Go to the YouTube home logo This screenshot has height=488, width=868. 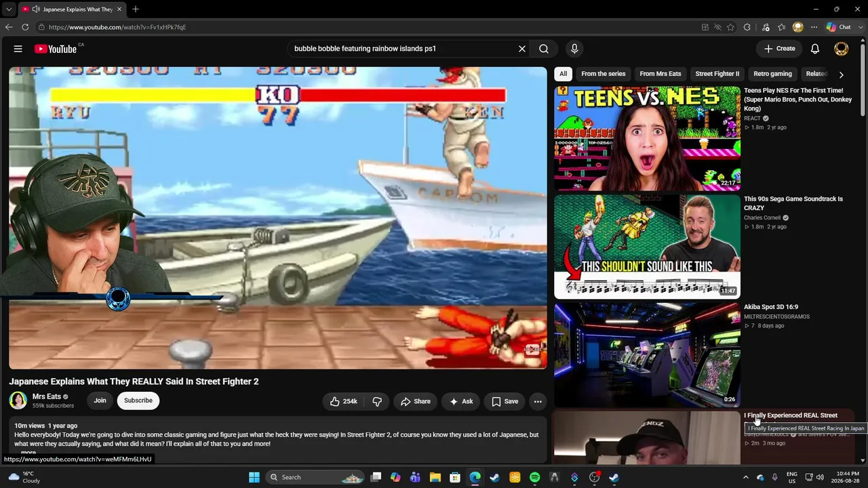(x=56, y=49)
